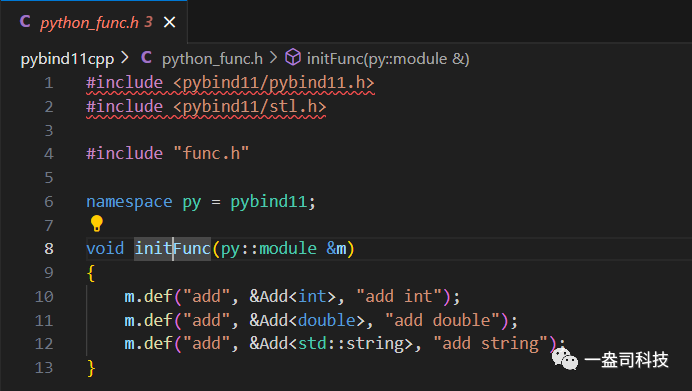The width and height of the screenshot is (692, 391).
Task: Click py::module parameter type on line 8
Action: (x=269, y=249)
